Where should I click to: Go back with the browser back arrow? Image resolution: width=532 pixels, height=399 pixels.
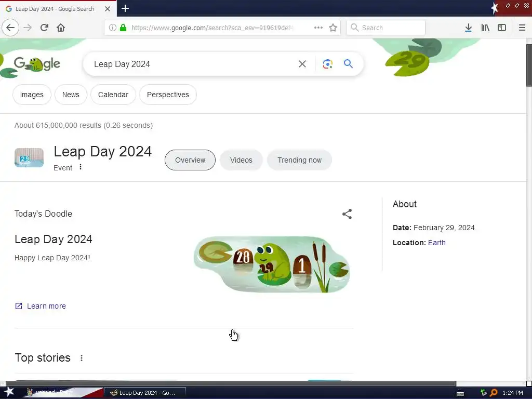point(10,28)
